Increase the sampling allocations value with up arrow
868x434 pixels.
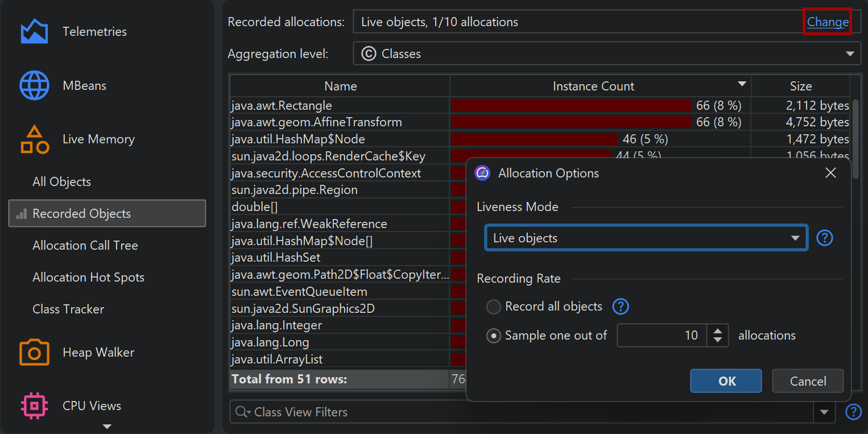pos(718,330)
